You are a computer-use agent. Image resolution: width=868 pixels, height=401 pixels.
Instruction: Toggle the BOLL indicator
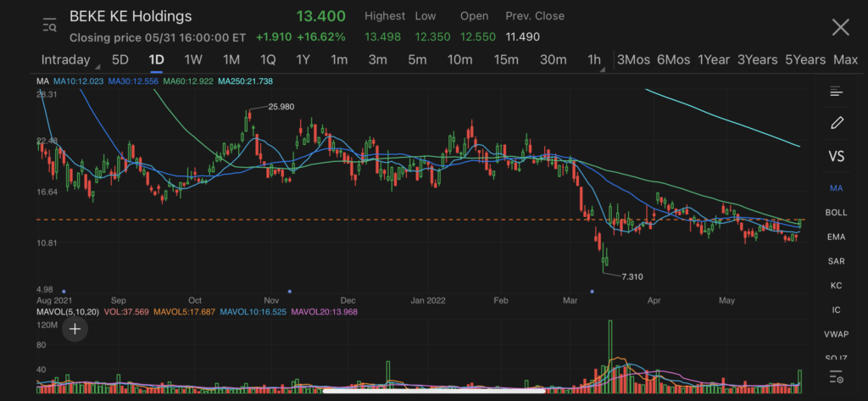pyautogui.click(x=836, y=212)
